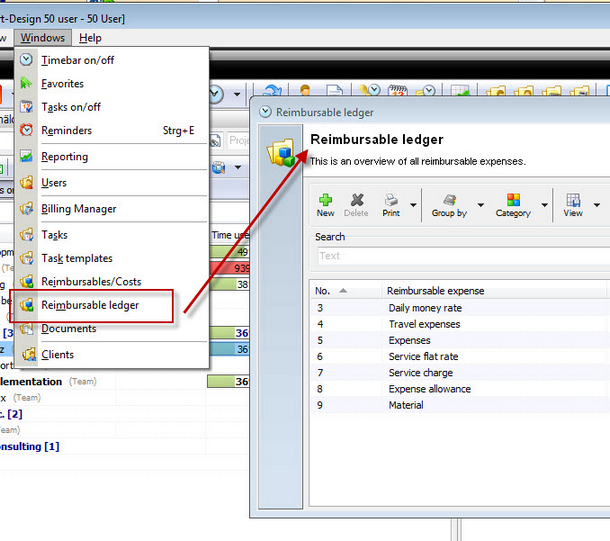Screen dimensions: 610x541
Task: Expand the Category dropdown arrow
Action: coord(545,205)
